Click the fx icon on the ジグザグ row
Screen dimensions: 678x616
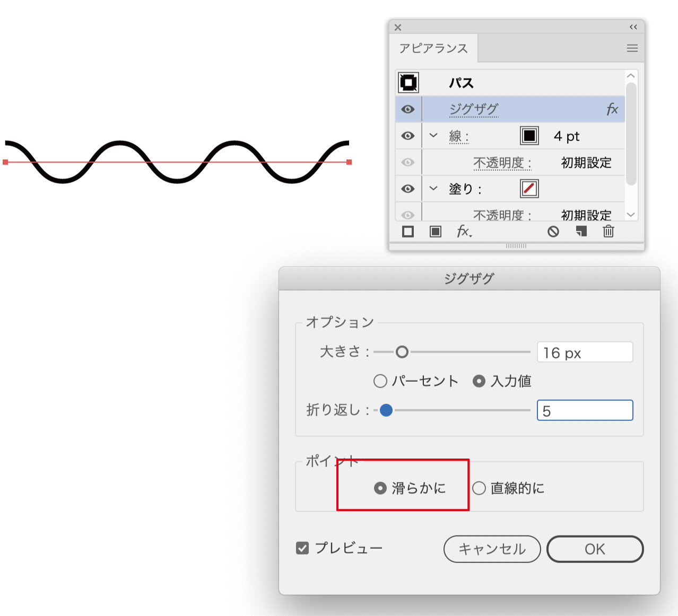coord(612,109)
